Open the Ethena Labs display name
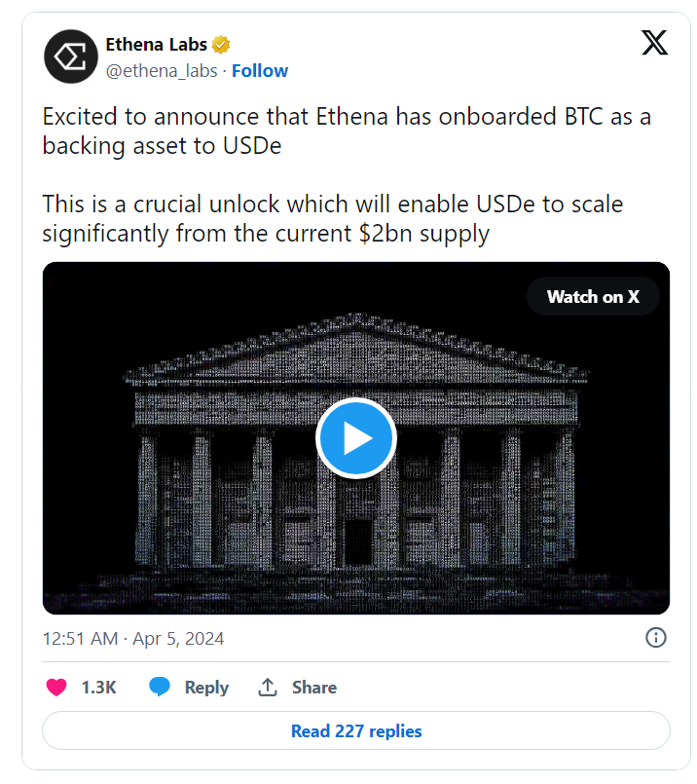 click(156, 45)
